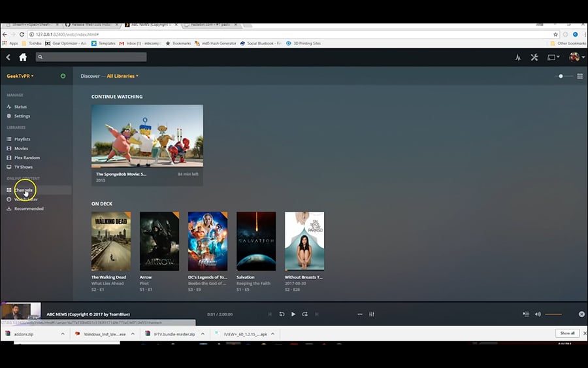Click Show all downloads button
The image size is (588, 368).
567,333
